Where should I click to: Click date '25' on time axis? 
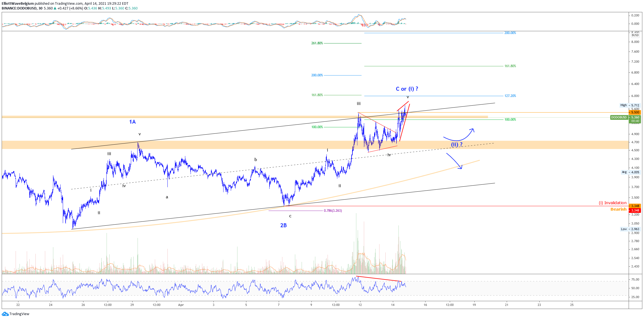point(572,305)
